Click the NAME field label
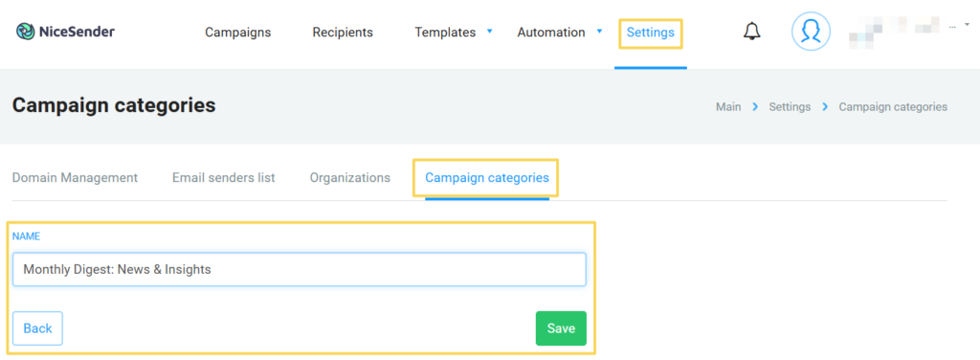 (26, 236)
